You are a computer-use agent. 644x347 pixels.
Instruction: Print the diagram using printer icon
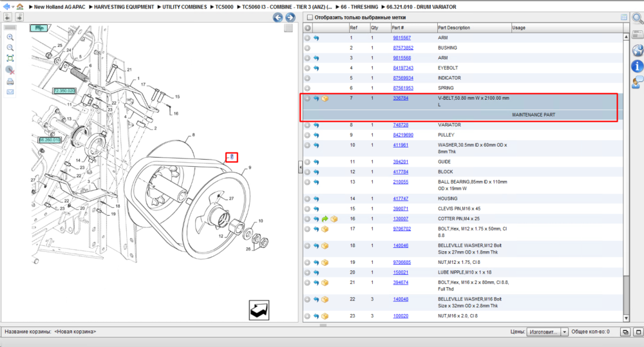(x=10, y=82)
